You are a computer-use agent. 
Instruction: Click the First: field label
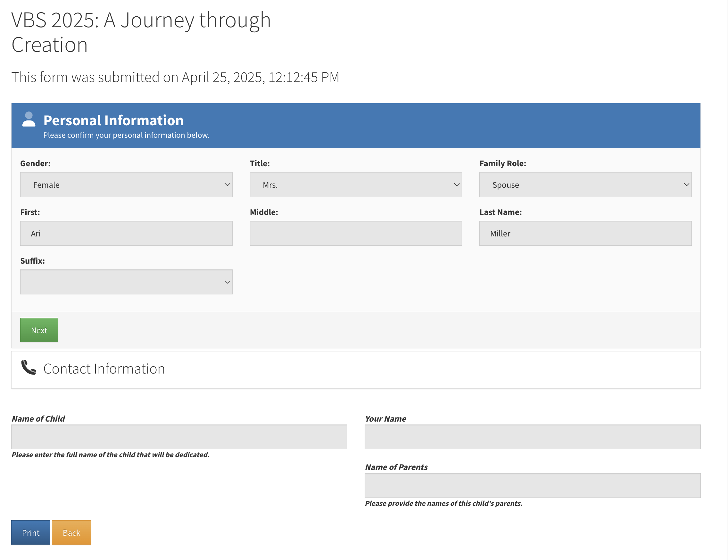coord(30,212)
